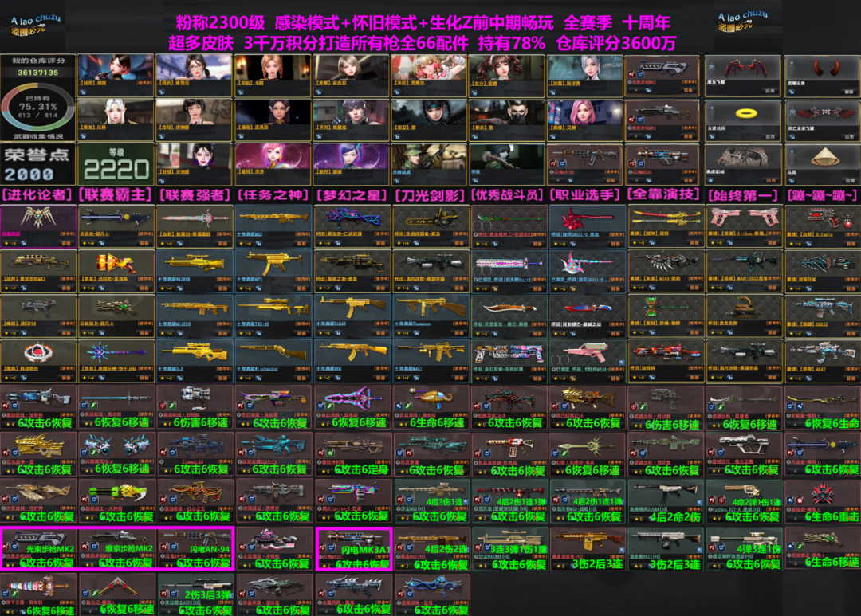The image size is (861, 616).
Task: Select the red-white round grenade item
Action: [38, 361]
